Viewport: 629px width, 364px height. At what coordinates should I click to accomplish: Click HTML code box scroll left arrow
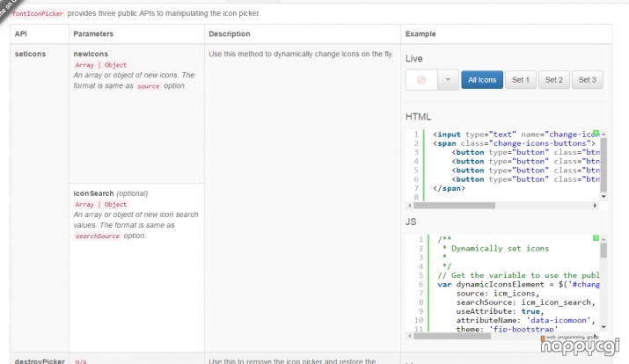[410, 205]
